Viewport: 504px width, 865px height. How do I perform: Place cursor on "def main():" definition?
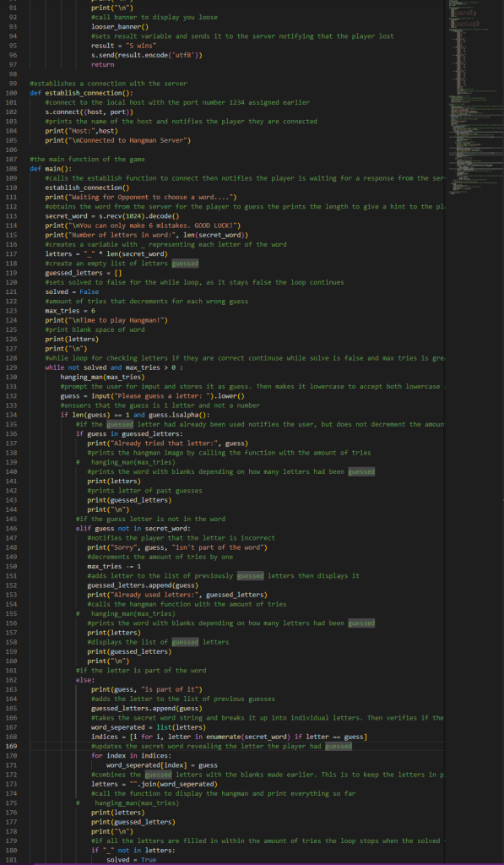click(x=51, y=168)
